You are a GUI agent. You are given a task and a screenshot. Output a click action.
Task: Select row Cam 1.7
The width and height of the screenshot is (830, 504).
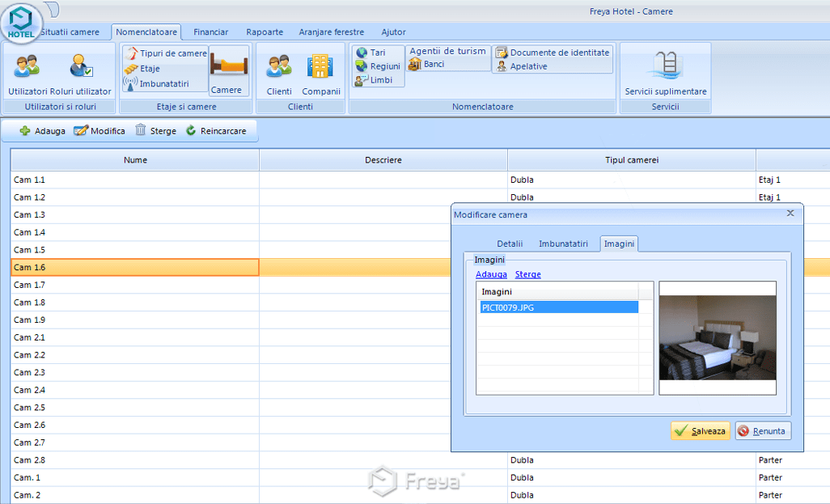click(x=135, y=285)
